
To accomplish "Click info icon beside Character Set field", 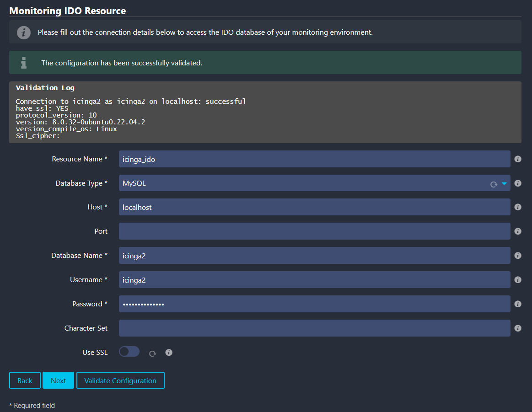I will [518, 328].
